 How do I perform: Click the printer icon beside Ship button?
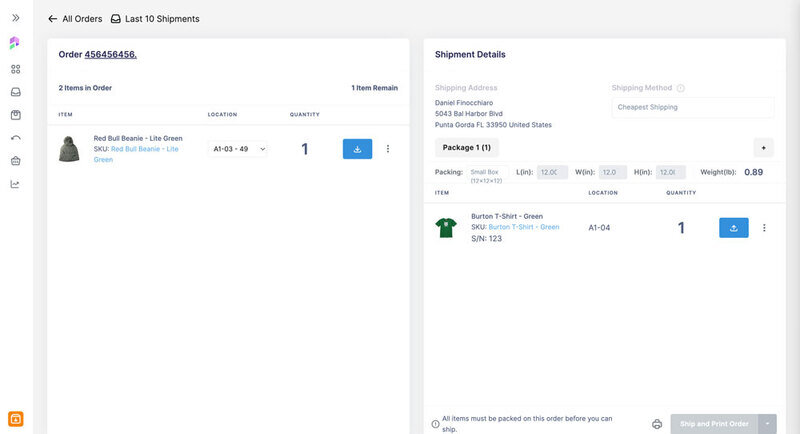pyautogui.click(x=657, y=423)
